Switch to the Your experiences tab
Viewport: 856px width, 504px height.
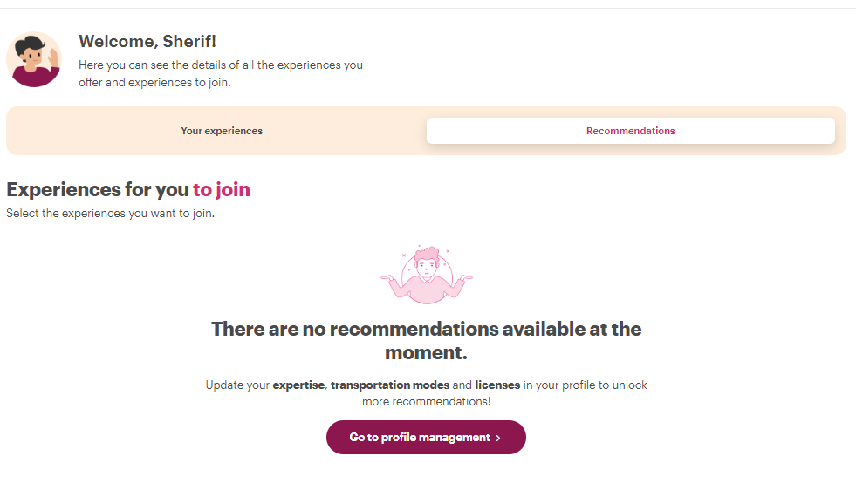(x=222, y=131)
